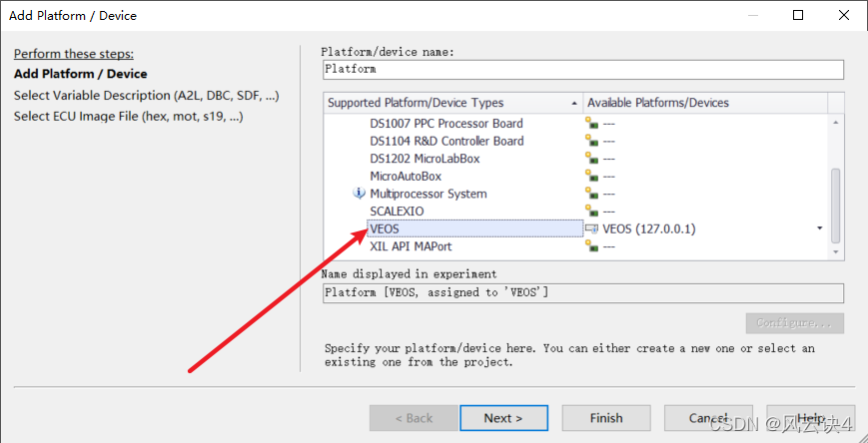Image resolution: width=868 pixels, height=443 pixels.
Task: Click device icon in XIL API MAPort row
Action: point(591,246)
